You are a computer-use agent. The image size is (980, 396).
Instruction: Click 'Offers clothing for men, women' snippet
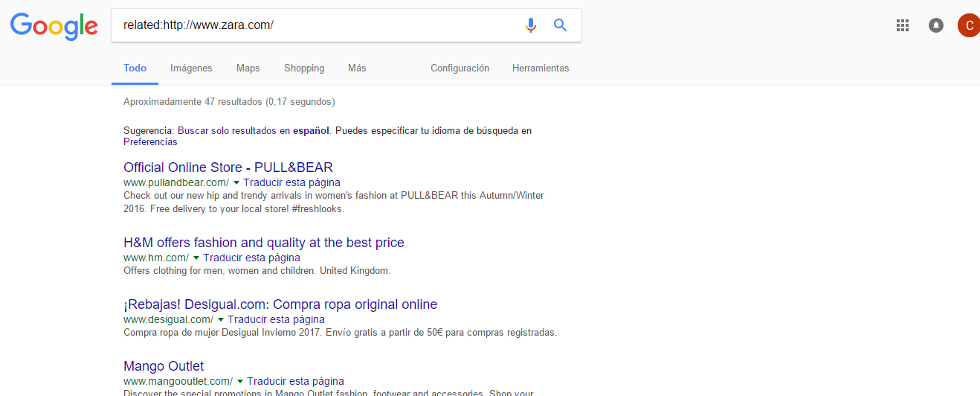click(257, 271)
